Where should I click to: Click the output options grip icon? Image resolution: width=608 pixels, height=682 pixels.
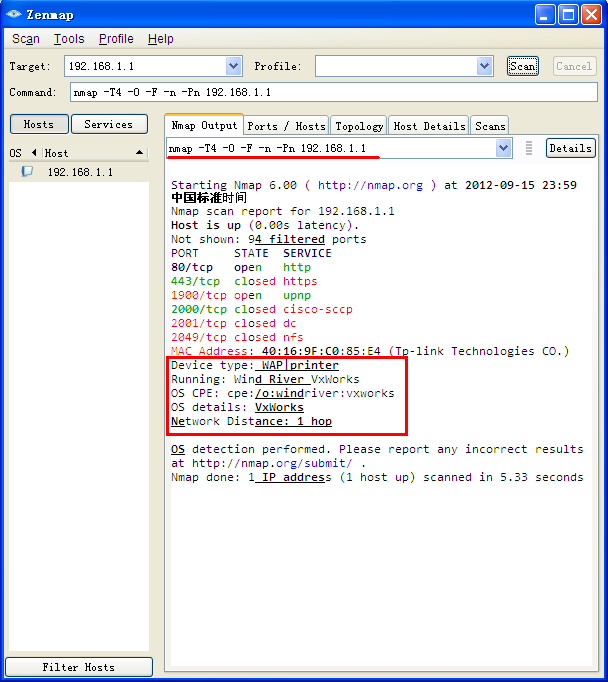pos(529,148)
